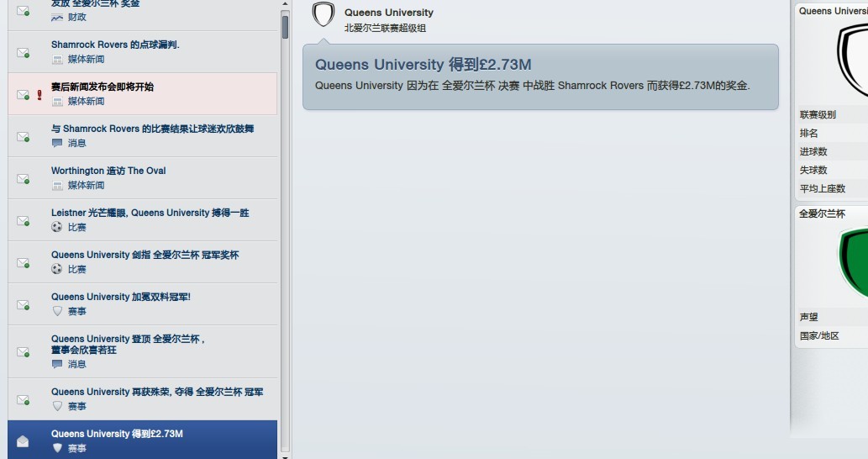
Task: Click scroll-up arrow of inbox list
Action: [x=285, y=4]
